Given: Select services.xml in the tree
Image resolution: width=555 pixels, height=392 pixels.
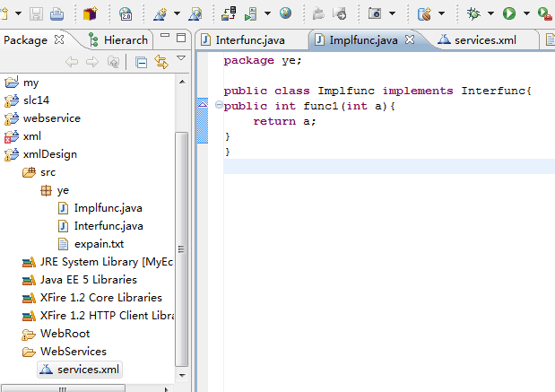Looking at the screenshot, I should click(x=80, y=370).
